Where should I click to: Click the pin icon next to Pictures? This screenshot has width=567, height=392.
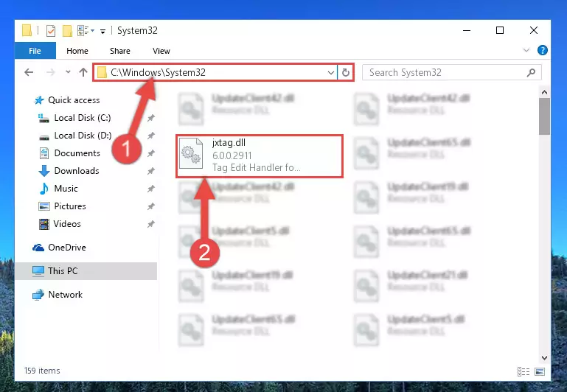click(151, 206)
